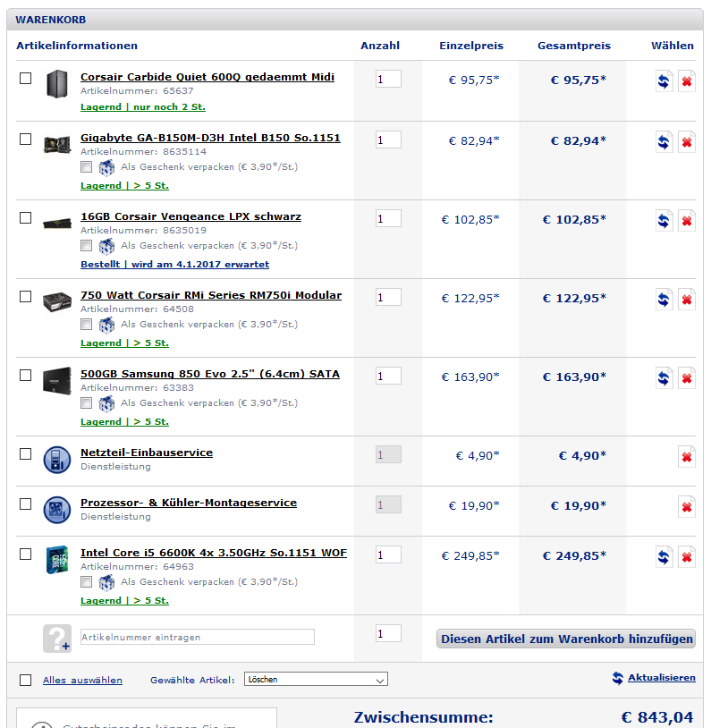Click gift-wrap icon under Gigabyte GA-B150M-D3H

click(x=106, y=167)
